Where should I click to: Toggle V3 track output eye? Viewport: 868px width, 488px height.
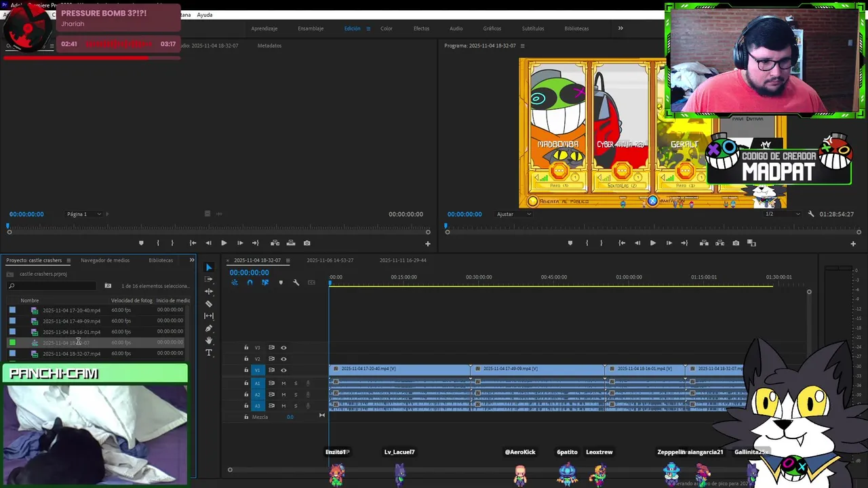[x=283, y=348]
